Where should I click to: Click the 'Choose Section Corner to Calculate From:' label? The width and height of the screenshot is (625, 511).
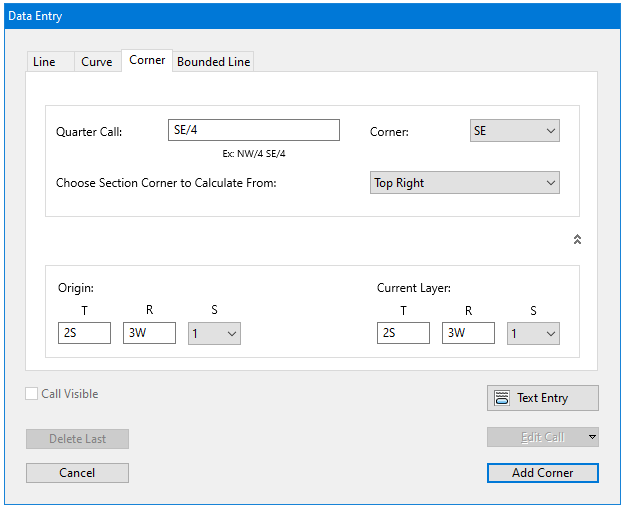[x=166, y=183]
